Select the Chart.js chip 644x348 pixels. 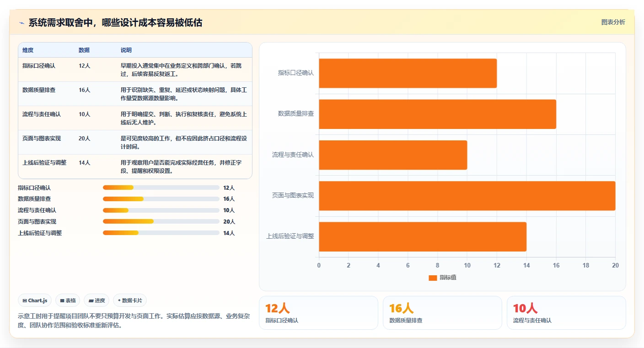pyautogui.click(x=35, y=300)
